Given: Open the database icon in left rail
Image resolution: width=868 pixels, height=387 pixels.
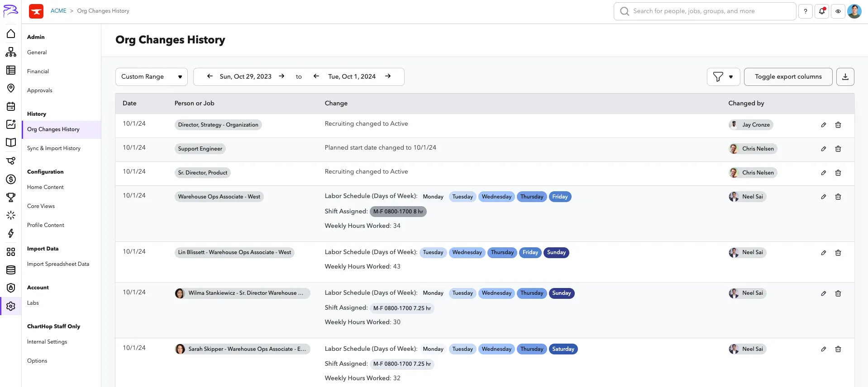Looking at the screenshot, I should tap(11, 270).
